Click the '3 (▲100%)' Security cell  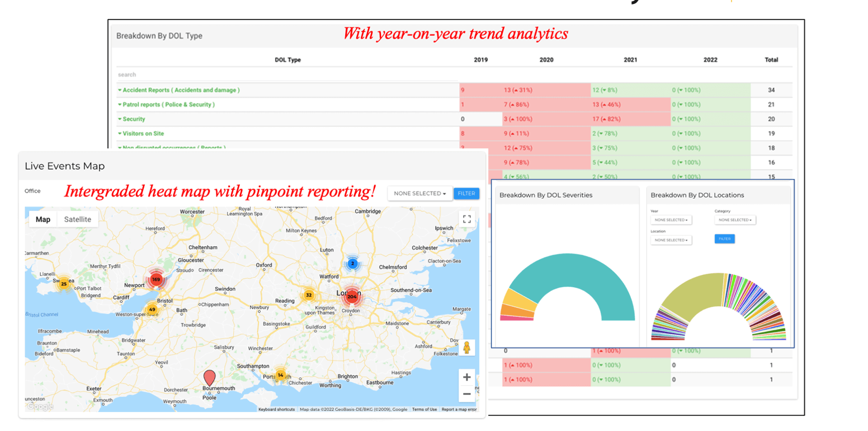tap(546, 119)
